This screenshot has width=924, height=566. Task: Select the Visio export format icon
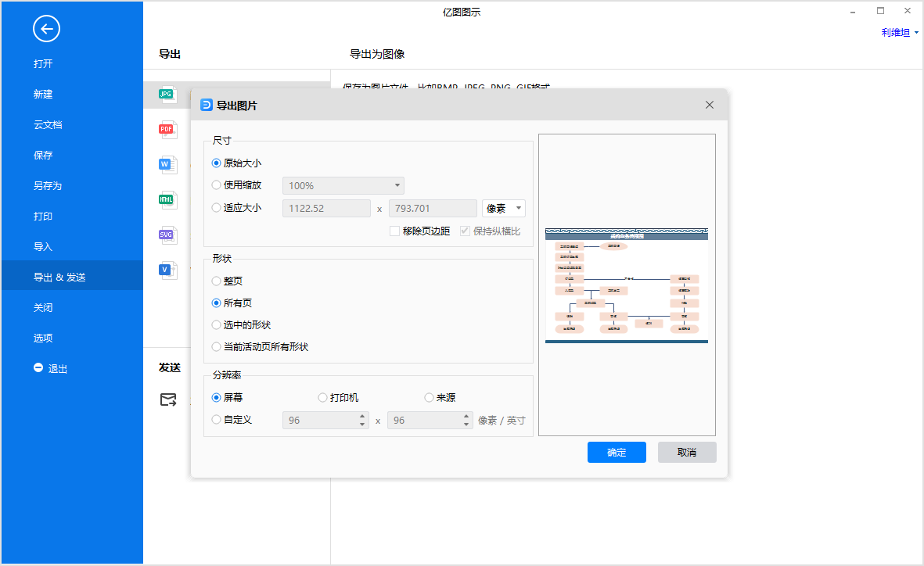pos(167,270)
